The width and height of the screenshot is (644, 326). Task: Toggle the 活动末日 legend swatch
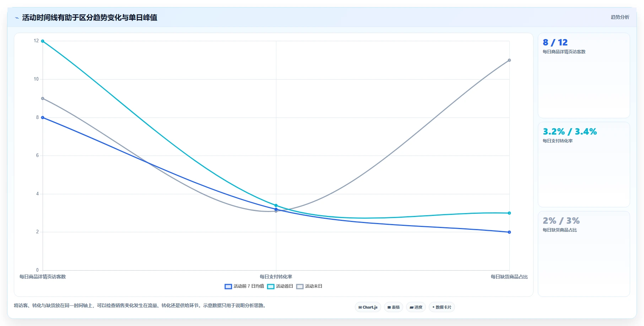coord(300,287)
